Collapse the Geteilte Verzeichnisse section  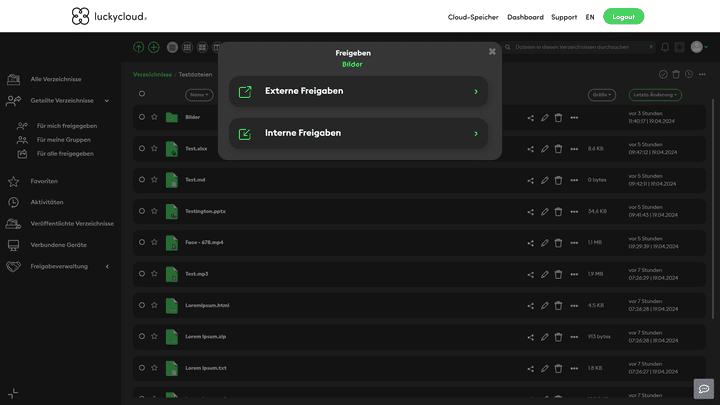(107, 101)
